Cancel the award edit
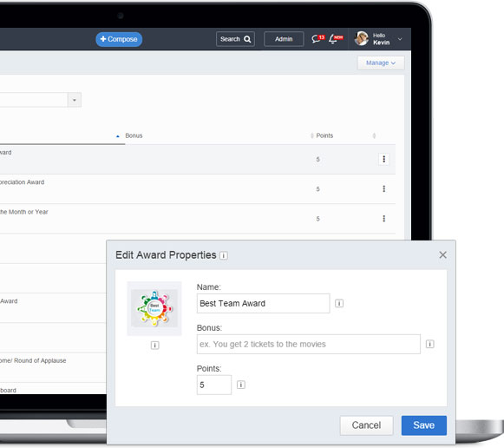Screen dimensions: 504x448 [x=366, y=425]
